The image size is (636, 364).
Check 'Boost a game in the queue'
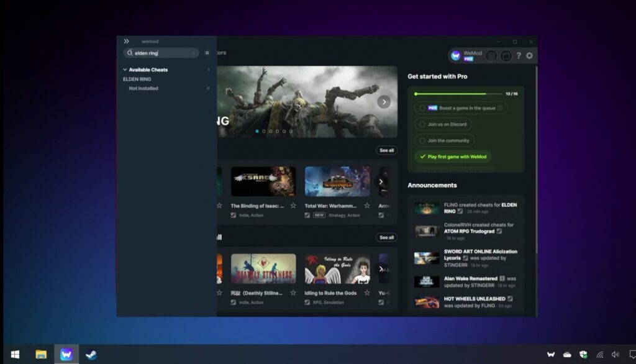(422, 108)
